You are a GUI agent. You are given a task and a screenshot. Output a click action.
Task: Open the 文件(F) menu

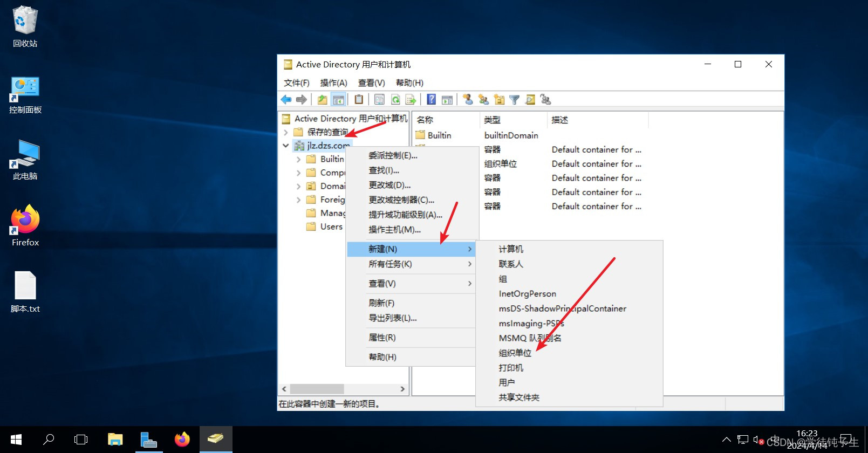click(x=297, y=83)
